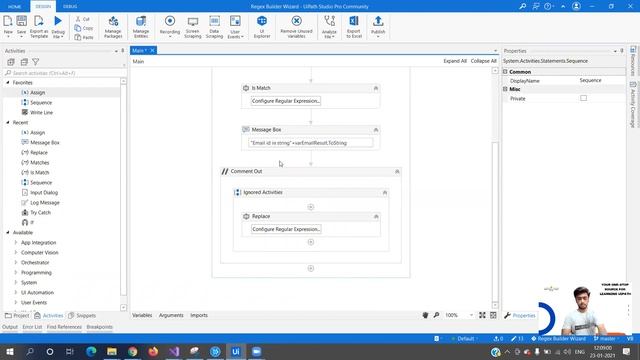Viewport: 640px width, 360px height.
Task: Toggle the Private checkbox
Action: click(584, 98)
